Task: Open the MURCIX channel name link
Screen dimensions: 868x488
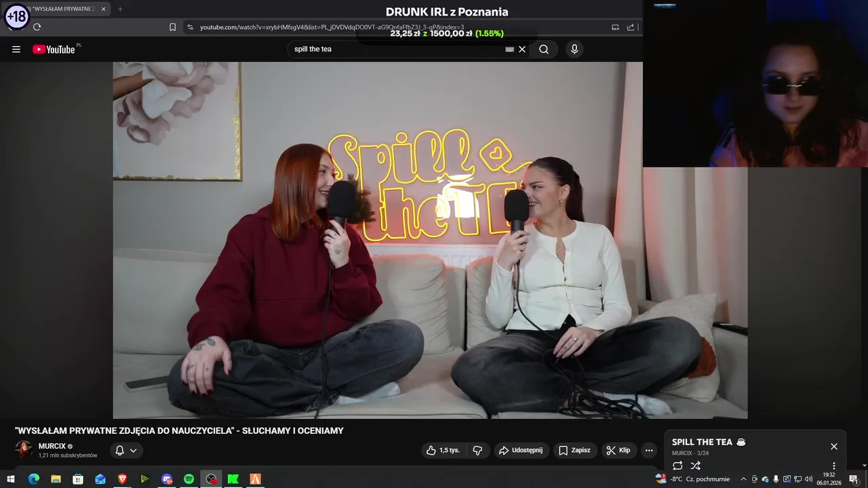Action: [x=52, y=446]
